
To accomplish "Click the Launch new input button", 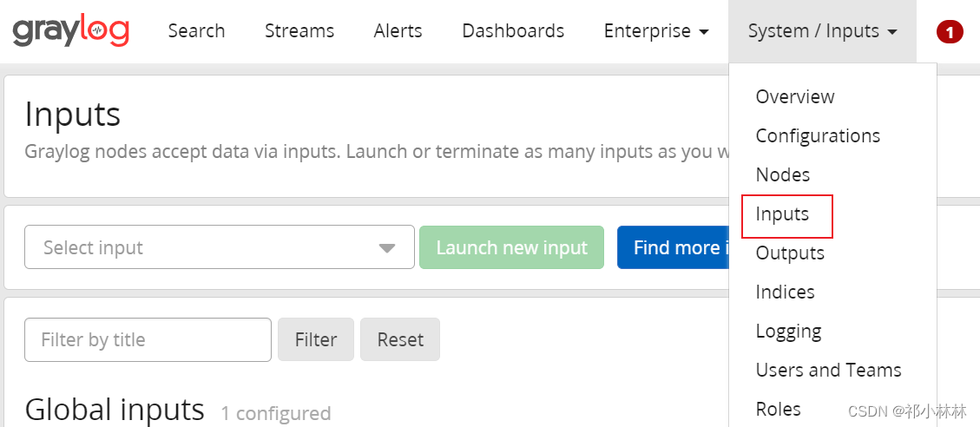I will click(x=512, y=247).
